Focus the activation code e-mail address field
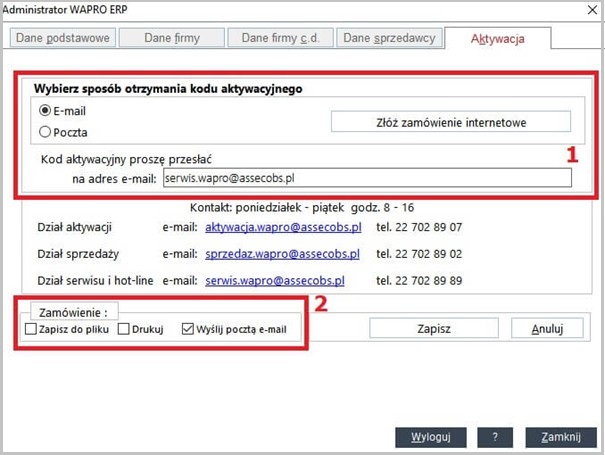Image resolution: width=605 pixels, height=455 pixels. pyautogui.click(x=366, y=178)
